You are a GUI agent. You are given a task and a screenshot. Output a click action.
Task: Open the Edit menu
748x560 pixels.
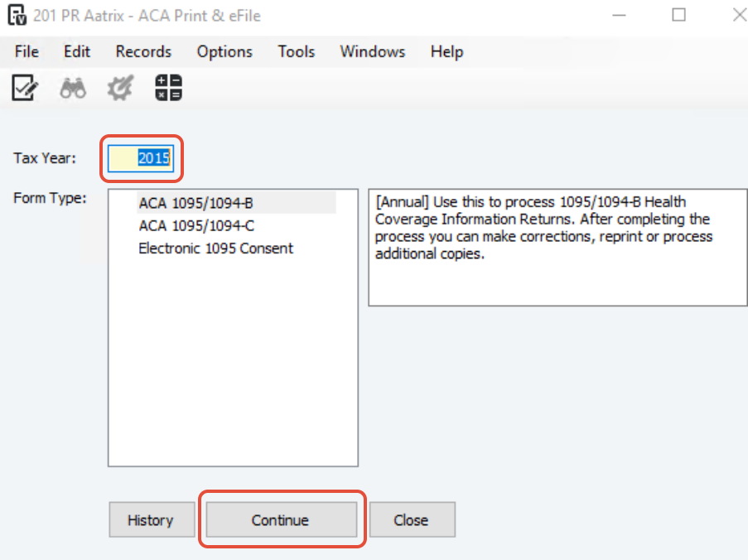coord(77,51)
